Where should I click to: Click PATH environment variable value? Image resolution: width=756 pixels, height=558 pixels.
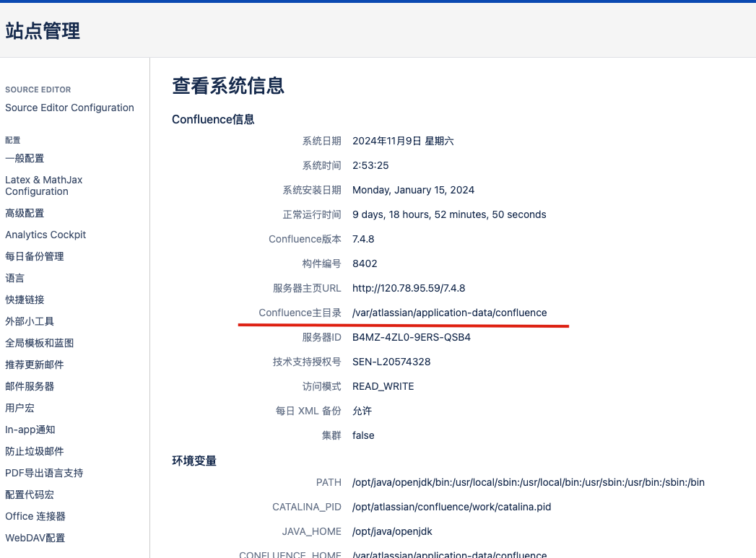[x=529, y=483]
